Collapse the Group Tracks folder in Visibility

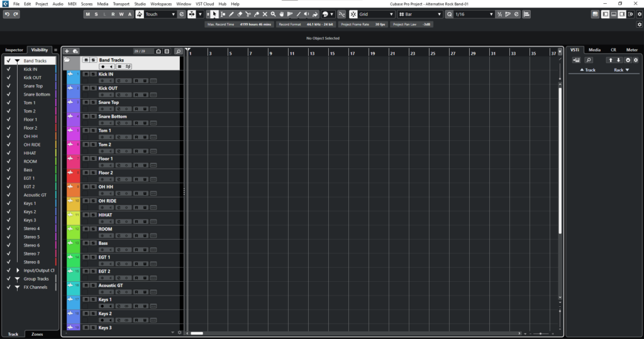17,279
